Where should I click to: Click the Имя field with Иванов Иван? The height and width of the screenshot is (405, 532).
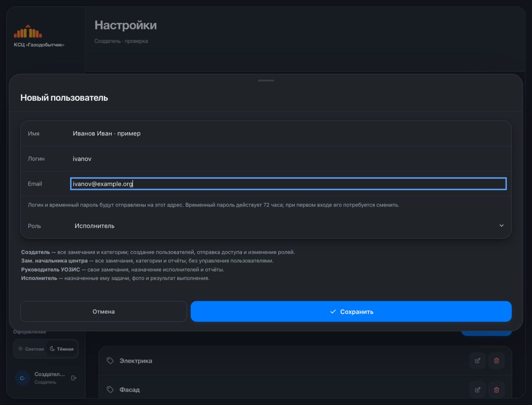click(x=288, y=133)
